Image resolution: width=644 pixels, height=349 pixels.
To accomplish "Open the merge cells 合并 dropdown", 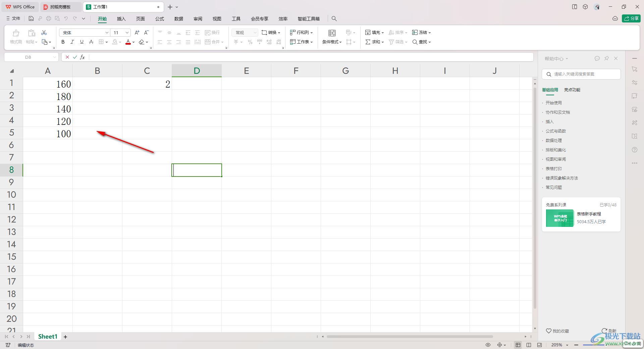I will pos(214,42).
